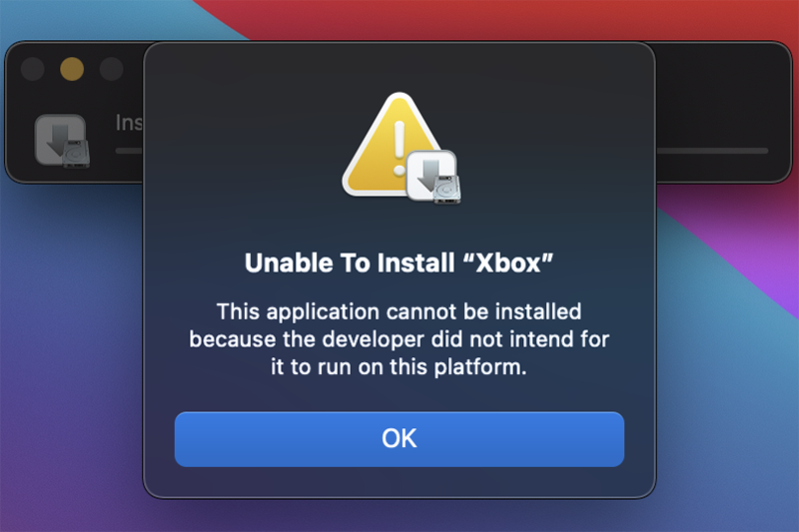Click the installer window title bar beside the traffic lights
The width and height of the screenshot is (799, 532).
coord(134,69)
